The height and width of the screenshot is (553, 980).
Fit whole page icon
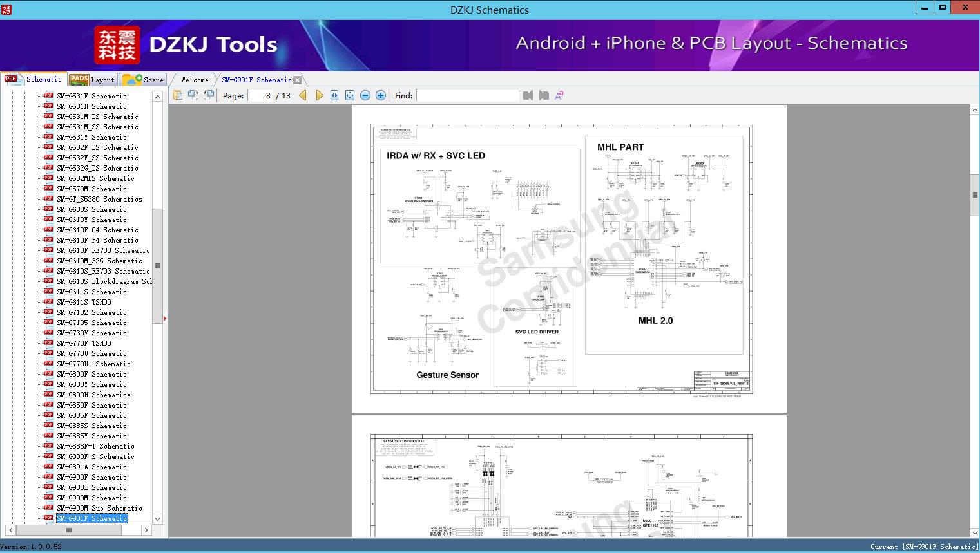point(350,95)
